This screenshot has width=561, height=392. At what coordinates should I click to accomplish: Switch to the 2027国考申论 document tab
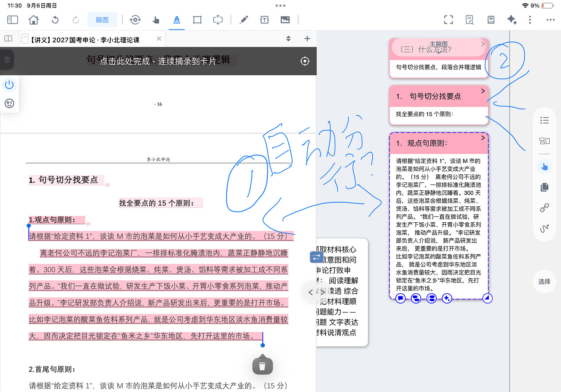(x=85, y=40)
